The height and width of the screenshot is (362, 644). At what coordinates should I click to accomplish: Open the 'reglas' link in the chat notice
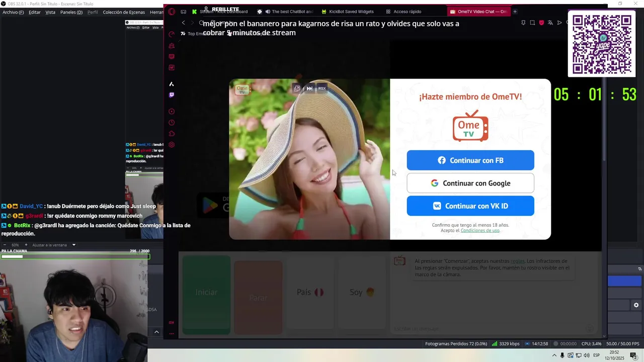517,261
